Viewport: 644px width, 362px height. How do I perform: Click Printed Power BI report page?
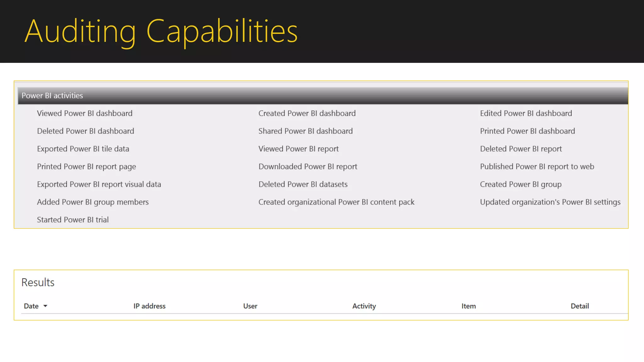click(86, 167)
